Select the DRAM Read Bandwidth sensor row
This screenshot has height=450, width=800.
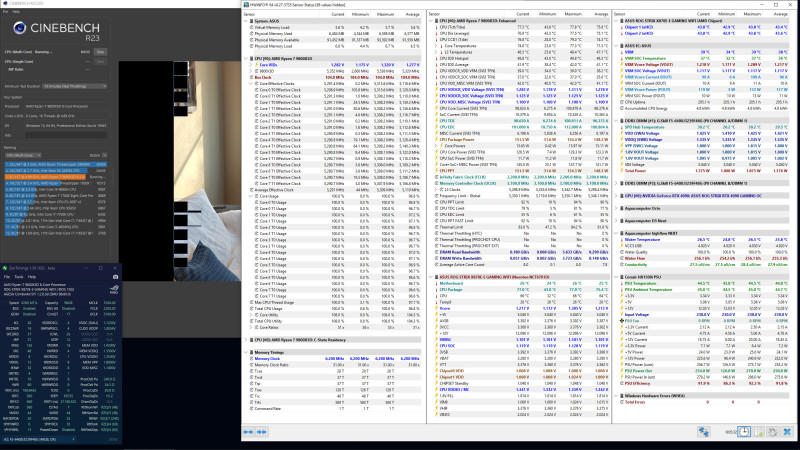tap(519, 252)
